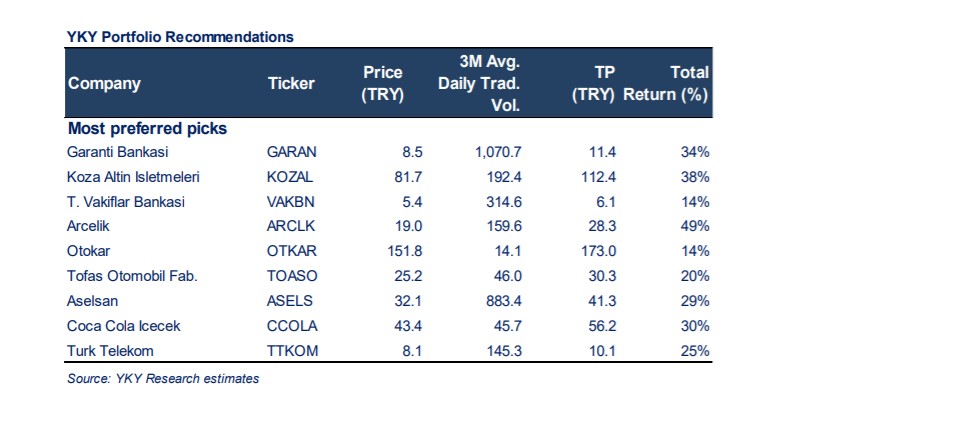Select the Garanti Bankasi company name

pyautogui.click(x=117, y=152)
